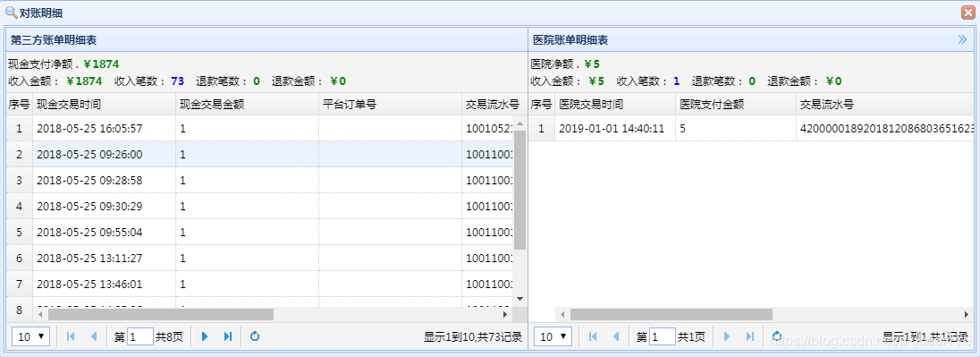The width and height of the screenshot is (980, 357).
Task: Click 医院净额 ￥5 summary
Action: click(x=566, y=64)
